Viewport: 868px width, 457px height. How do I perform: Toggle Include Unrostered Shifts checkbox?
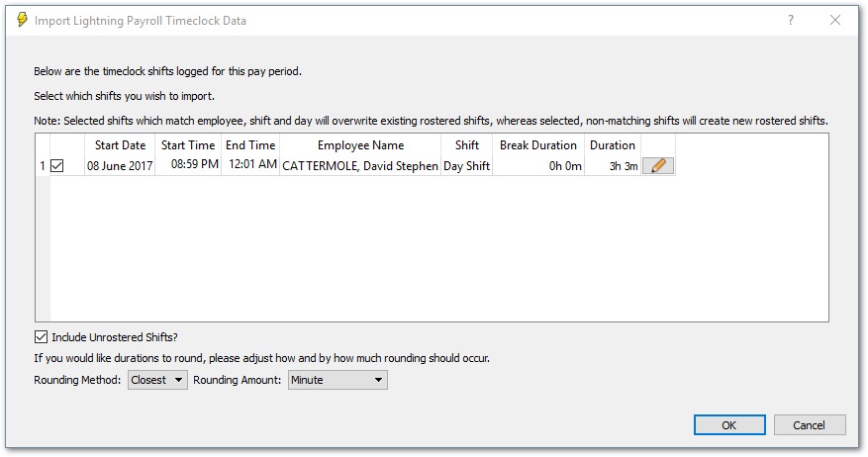pos(42,336)
